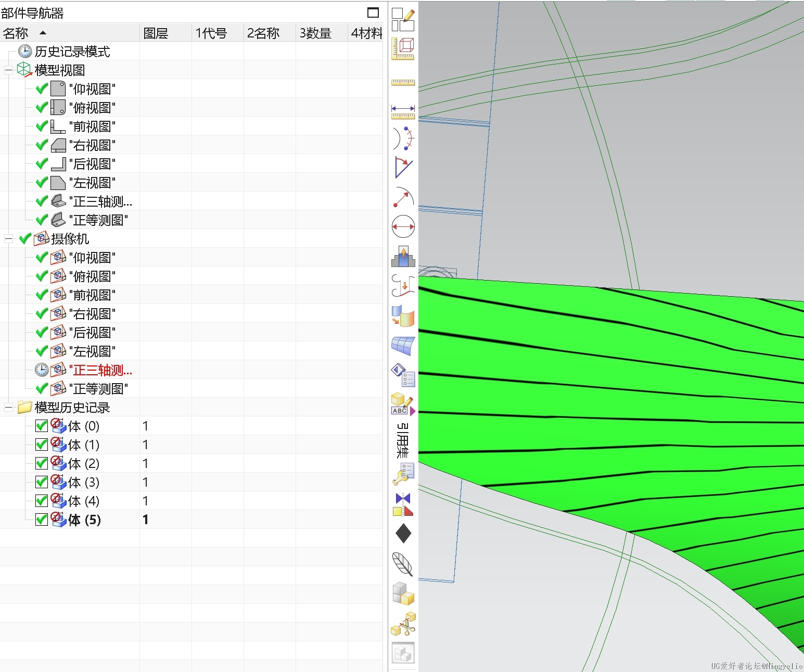This screenshot has height=672, width=804.
Task: Select "左视图" under 摄像机
Action: [x=92, y=351]
